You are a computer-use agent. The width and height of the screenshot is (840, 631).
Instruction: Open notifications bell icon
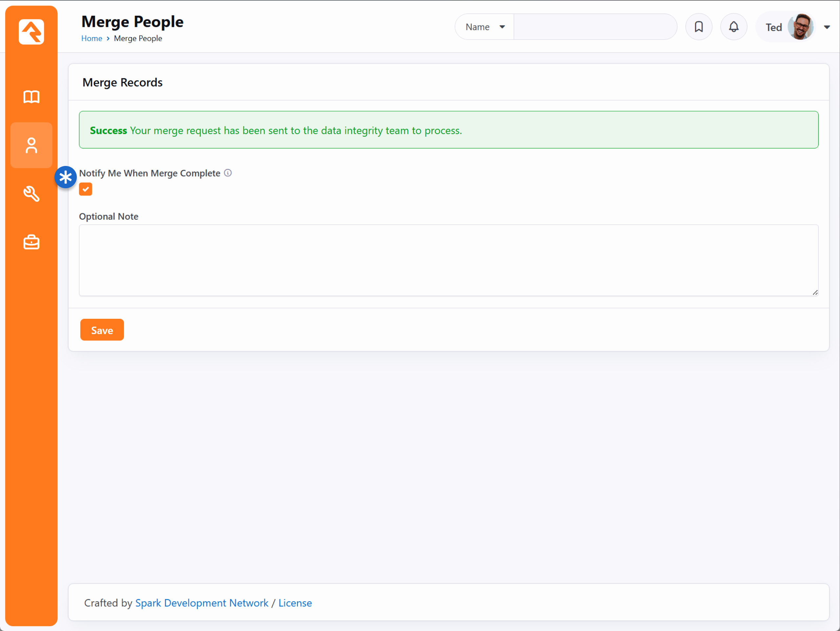click(733, 27)
